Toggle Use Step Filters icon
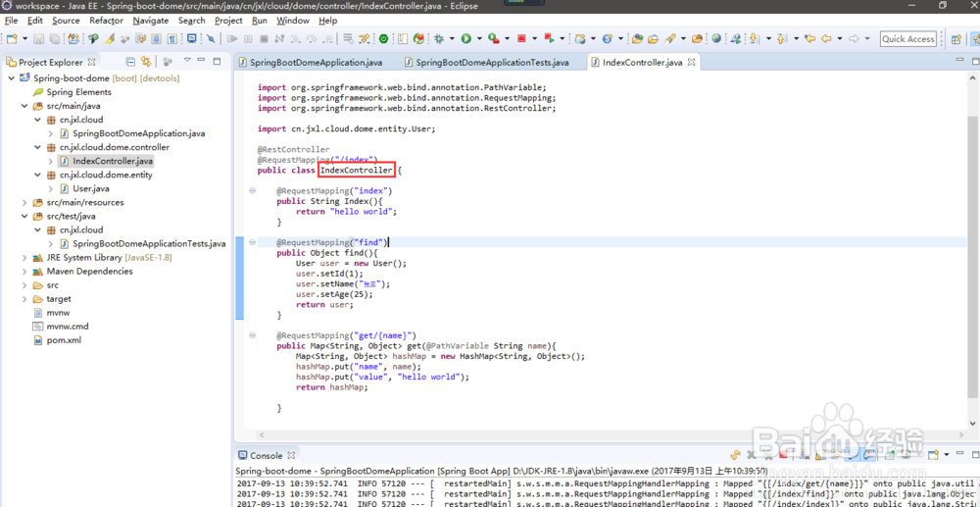 [364, 39]
